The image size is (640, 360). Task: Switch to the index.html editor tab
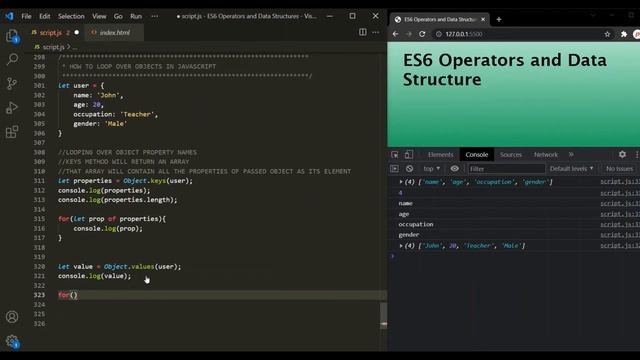(x=114, y=32)
